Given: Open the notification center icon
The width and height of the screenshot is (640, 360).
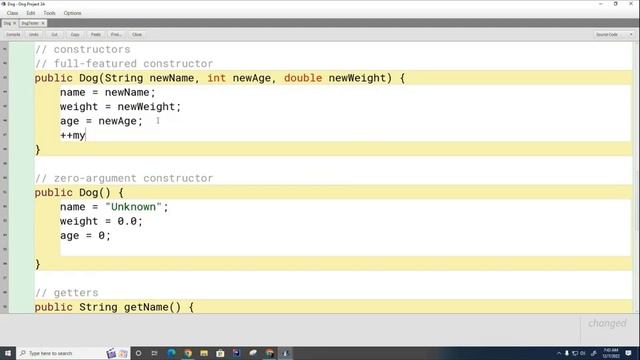Looking at the screenshot, I should 629,353.
